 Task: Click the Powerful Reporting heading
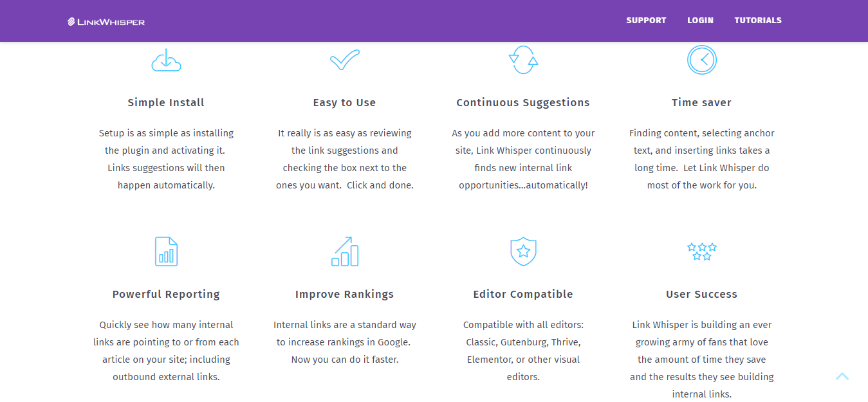point(166,294)
